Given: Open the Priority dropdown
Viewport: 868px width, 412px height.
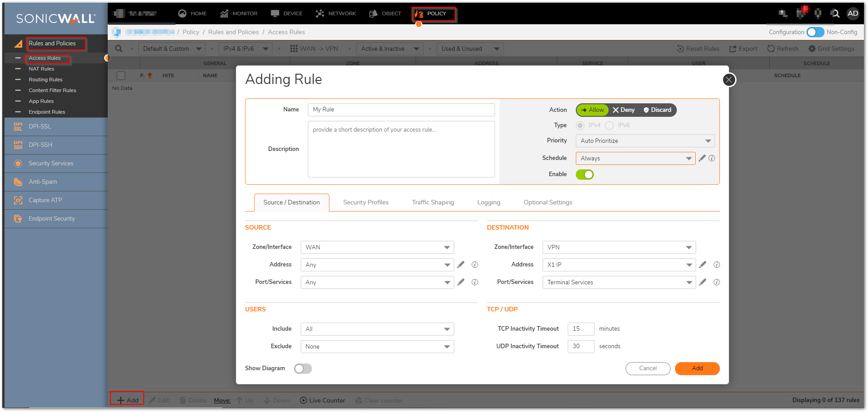Looking at the screenshot, I should [644, 141].
